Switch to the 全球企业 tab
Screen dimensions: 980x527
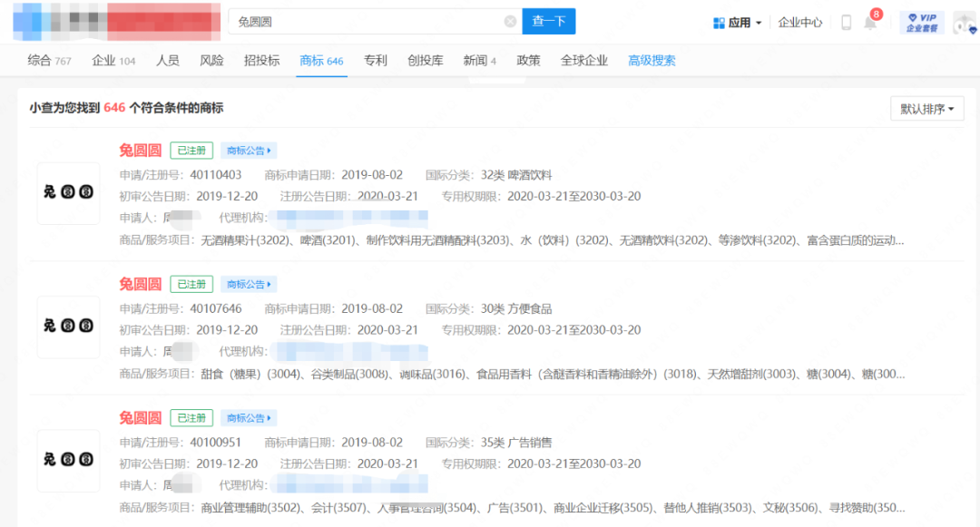pyautogui.click(x=583, y=61)
